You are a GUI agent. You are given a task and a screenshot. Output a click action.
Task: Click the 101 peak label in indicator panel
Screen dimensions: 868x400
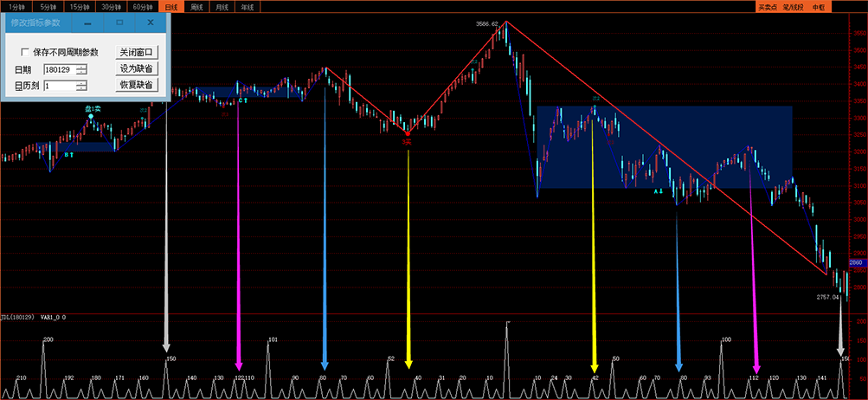273,339
